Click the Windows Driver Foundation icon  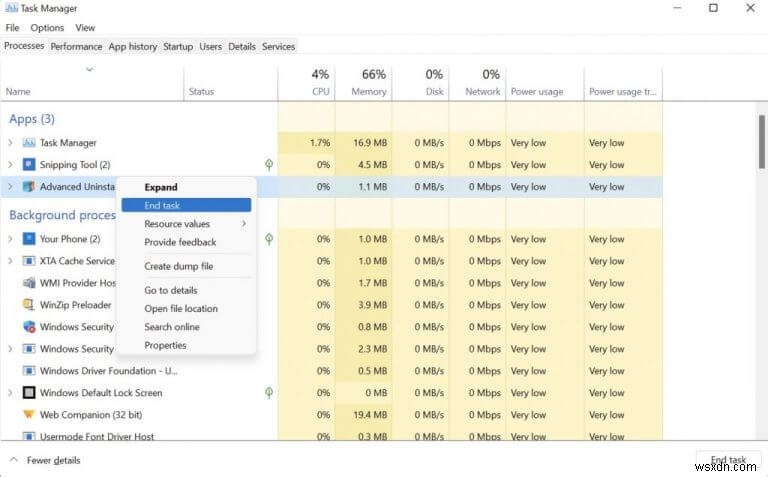pyautogui.click(x=29, y=371)
